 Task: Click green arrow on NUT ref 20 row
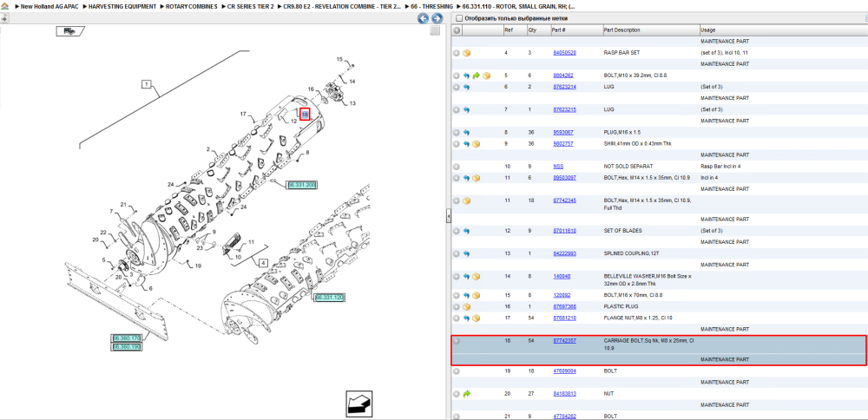pos(466,394)
